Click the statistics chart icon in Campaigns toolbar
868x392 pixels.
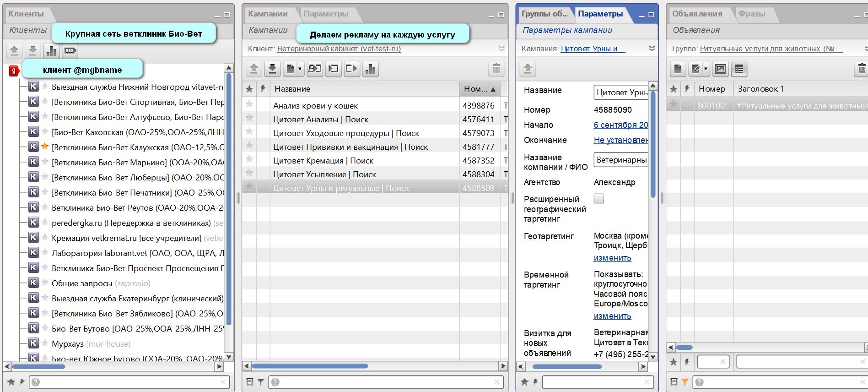point(370,69)
